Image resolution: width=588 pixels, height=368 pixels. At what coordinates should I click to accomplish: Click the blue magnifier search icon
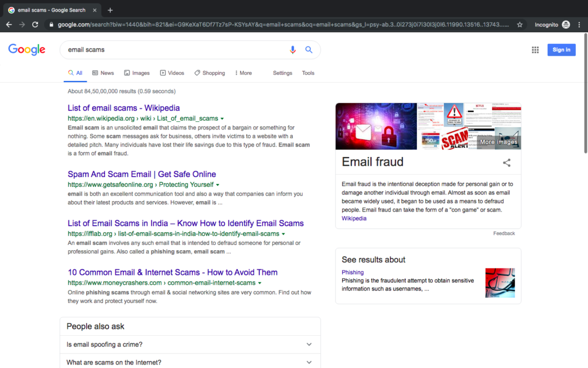point(308,49)
